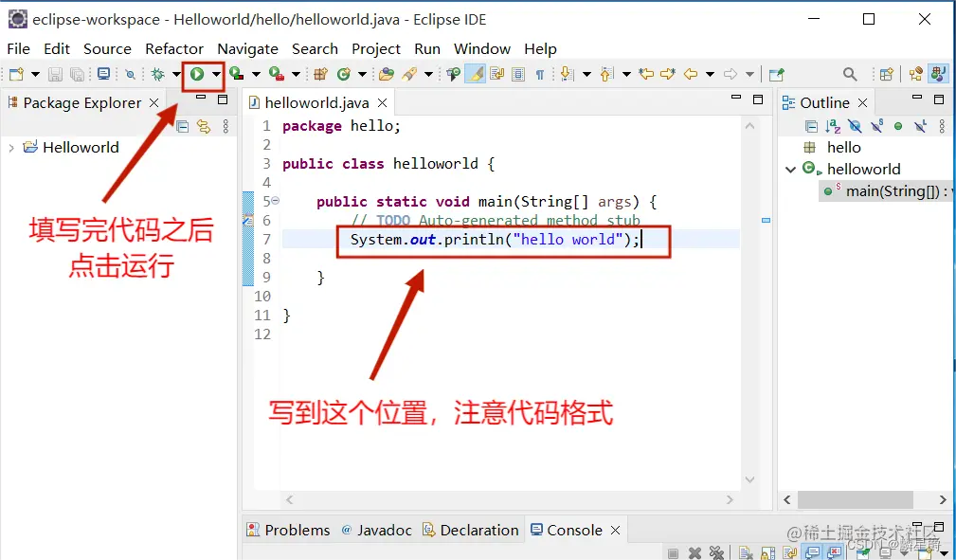956x560 pixels.
Task: Select the hello package in Outline
Action: point(844,147)
